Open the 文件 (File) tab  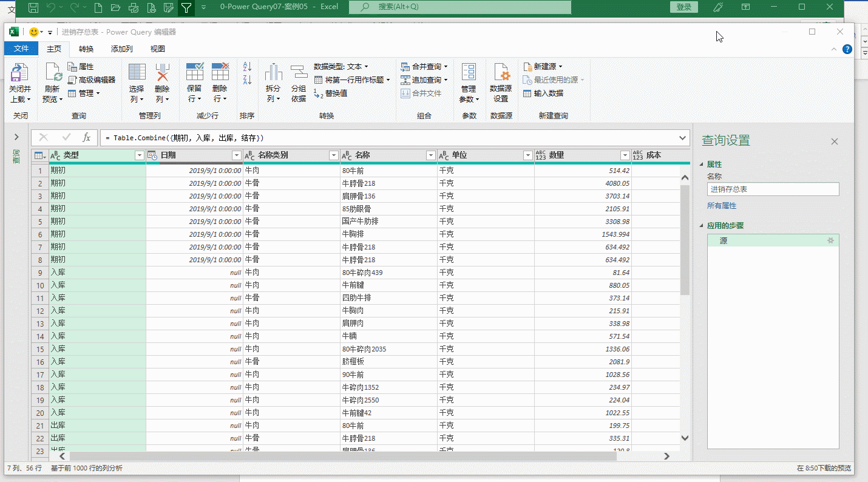click(21, 49)
